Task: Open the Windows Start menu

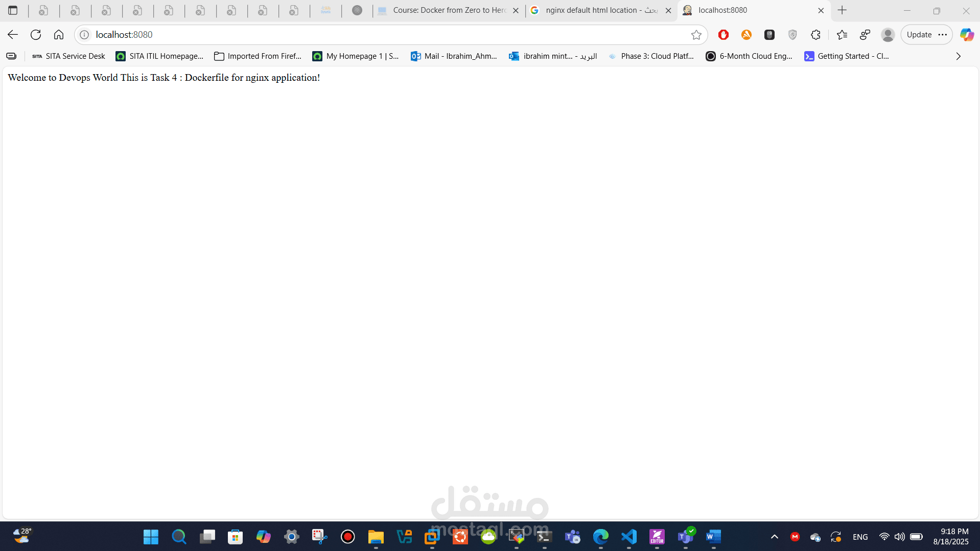Action: (151, 537)
